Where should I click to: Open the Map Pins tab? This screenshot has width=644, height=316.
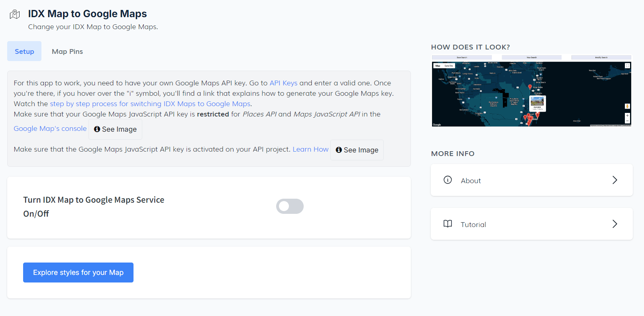pyautogui.click(x=67, y=51)
